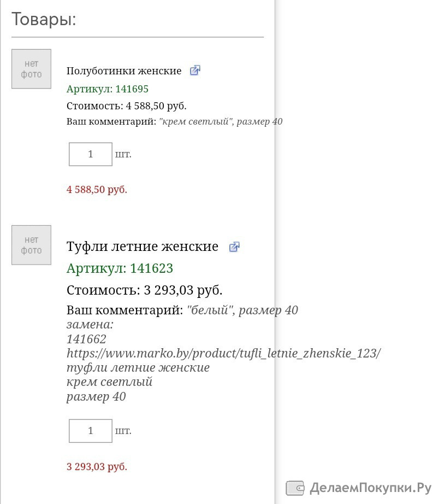This screenshot has height=504, width=439.
Task: Focus quantity field for Полуботинки женские
Action: [x=91, y=154]
